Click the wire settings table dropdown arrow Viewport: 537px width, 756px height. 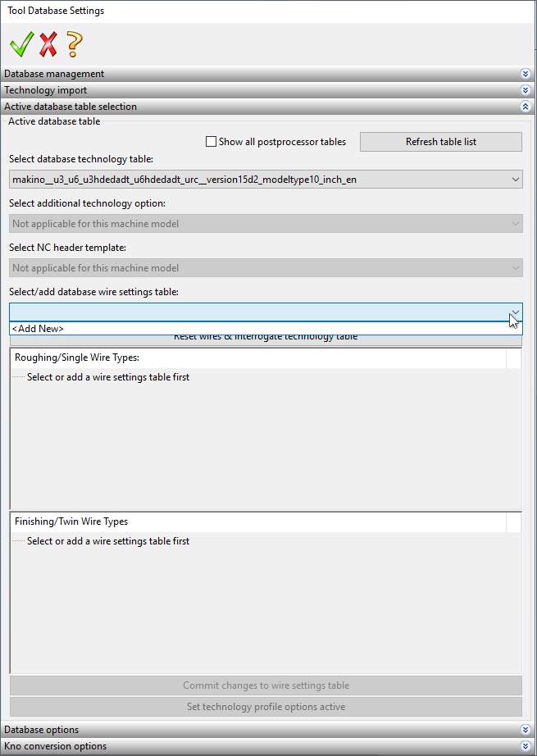click(x=516, y=312)
